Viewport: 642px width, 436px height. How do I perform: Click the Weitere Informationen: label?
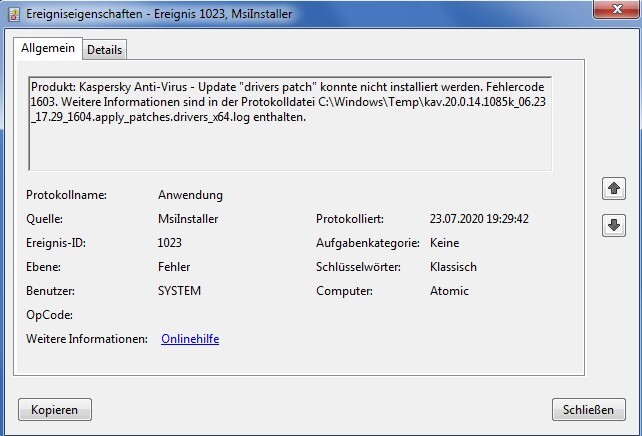[x=87, y=339]
